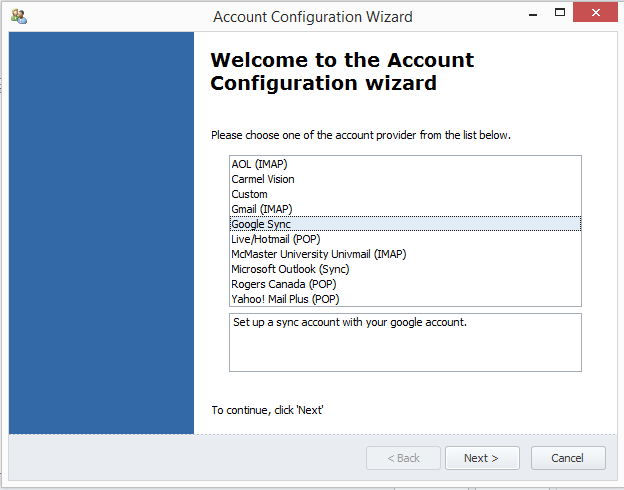
Task: Select the Custom provider option
Action: point(249,194)
